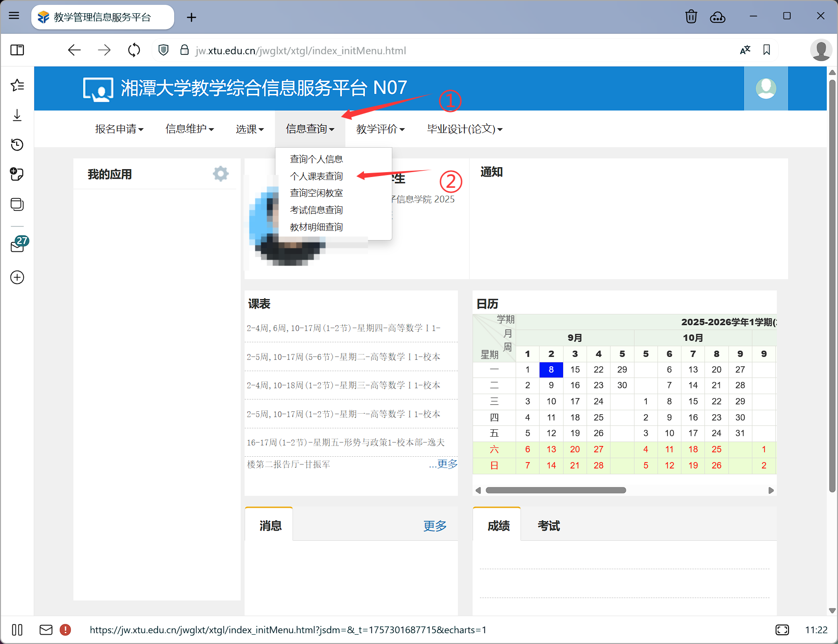The height and width of the screenshot is (644, 838).
Task: Click the trash can icon in title bar
Action: click(691, 17)
